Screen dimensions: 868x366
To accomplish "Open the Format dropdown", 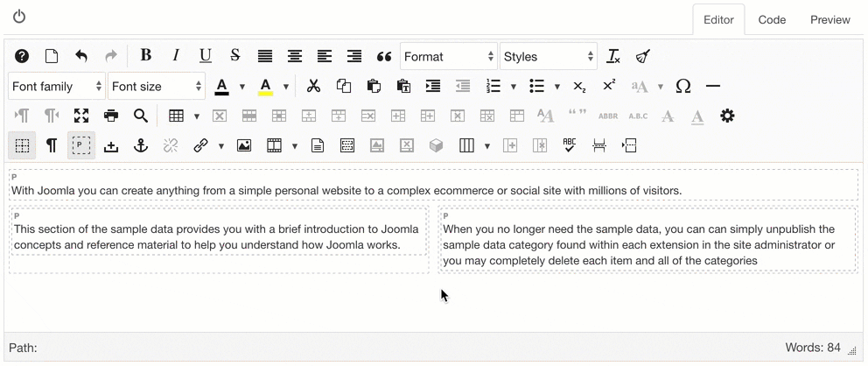I will (x=449, y=57).
